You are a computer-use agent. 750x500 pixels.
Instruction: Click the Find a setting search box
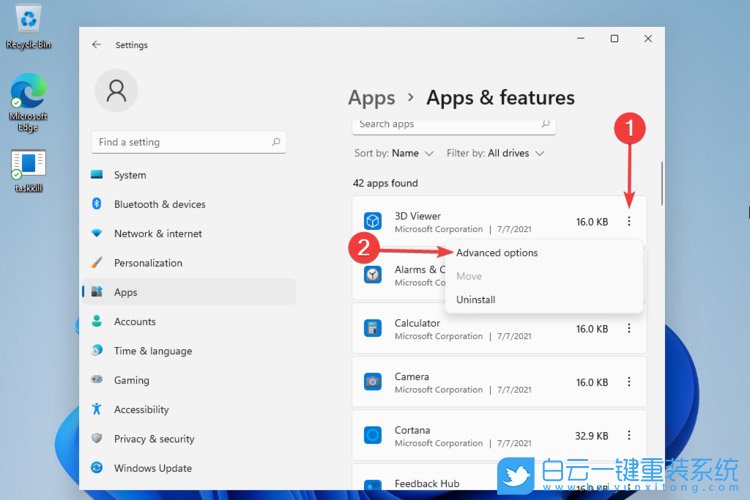[189, 142]
